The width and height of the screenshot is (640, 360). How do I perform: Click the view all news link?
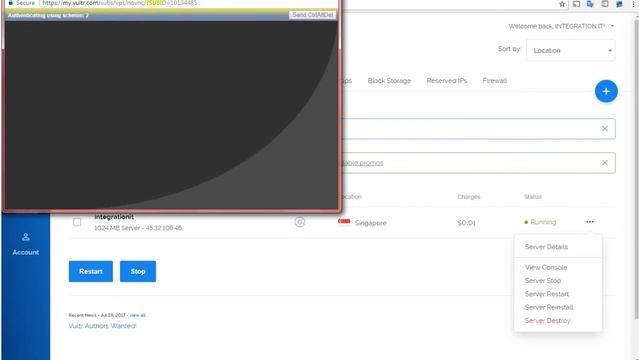coord(138,315)
